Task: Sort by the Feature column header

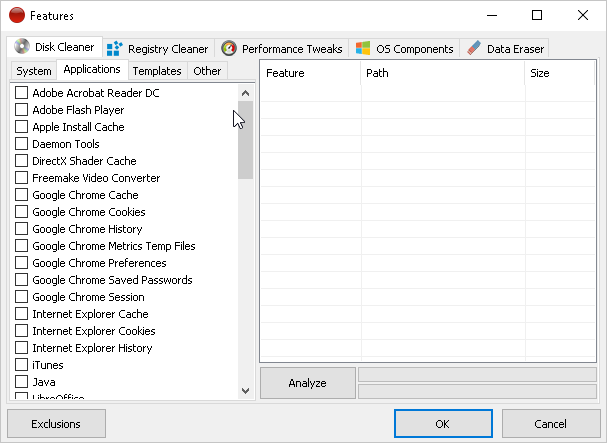Action: coord(311,73)
